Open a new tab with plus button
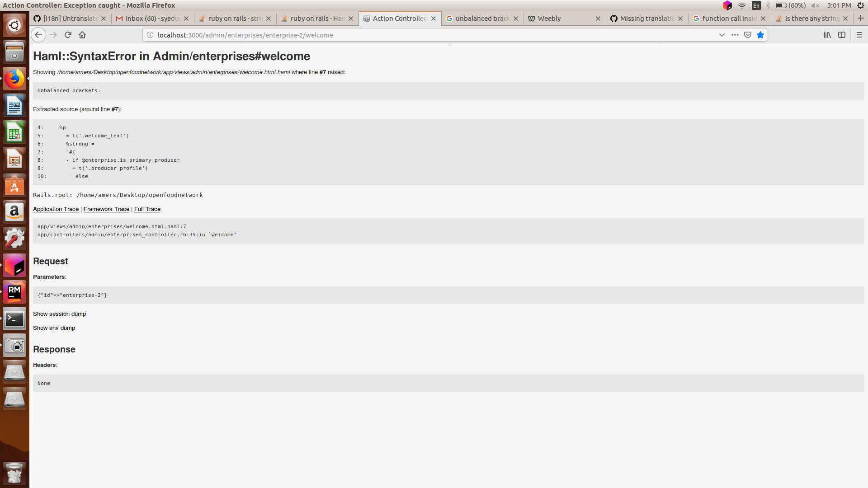This screenshot has width=868, height=488. pyautogui.click(x=860, y=18)
